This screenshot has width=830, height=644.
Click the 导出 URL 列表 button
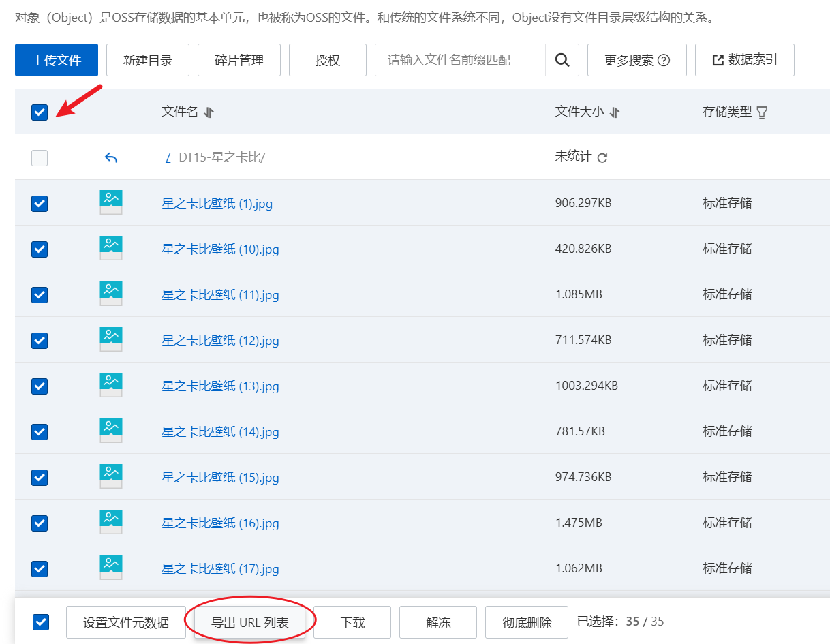[x=250, y=622]
